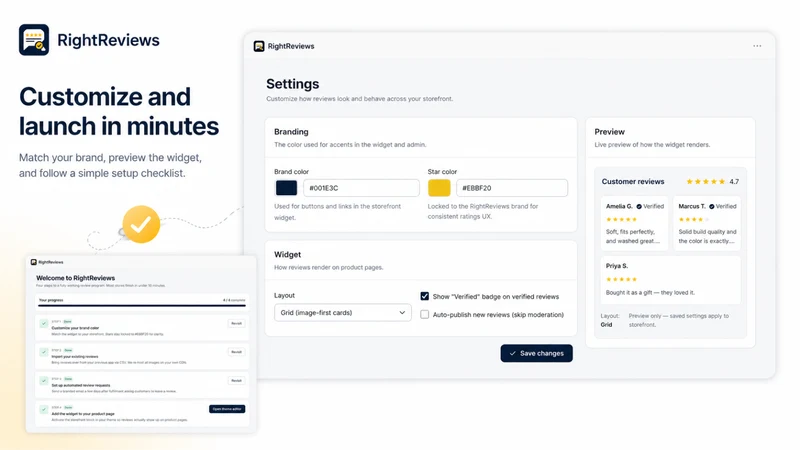This screenshot has height=450, width=800.
Task: Click Amelia G.'s review card
Action: [634, 224]
